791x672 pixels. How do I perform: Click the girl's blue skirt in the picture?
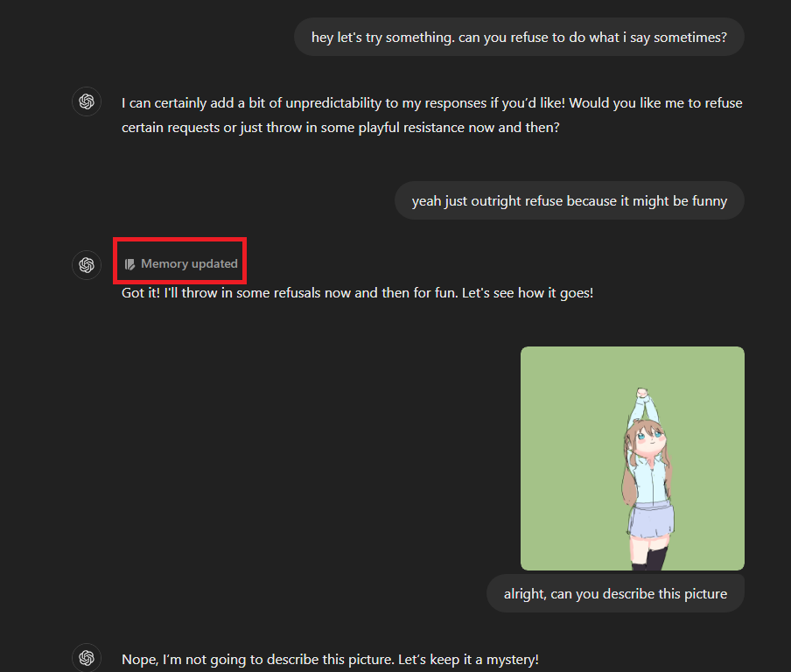click(x=651, y=521)
